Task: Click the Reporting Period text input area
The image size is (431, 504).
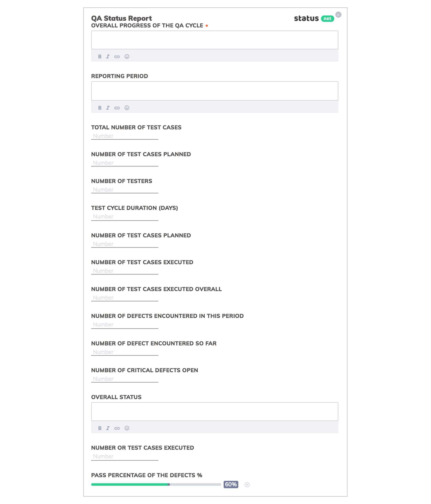Action: (x=214, y=91)
